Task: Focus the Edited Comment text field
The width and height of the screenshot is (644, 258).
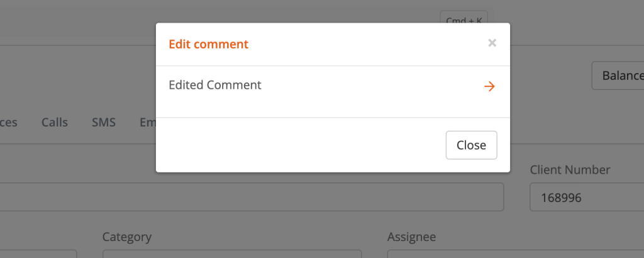Action: 314,86
